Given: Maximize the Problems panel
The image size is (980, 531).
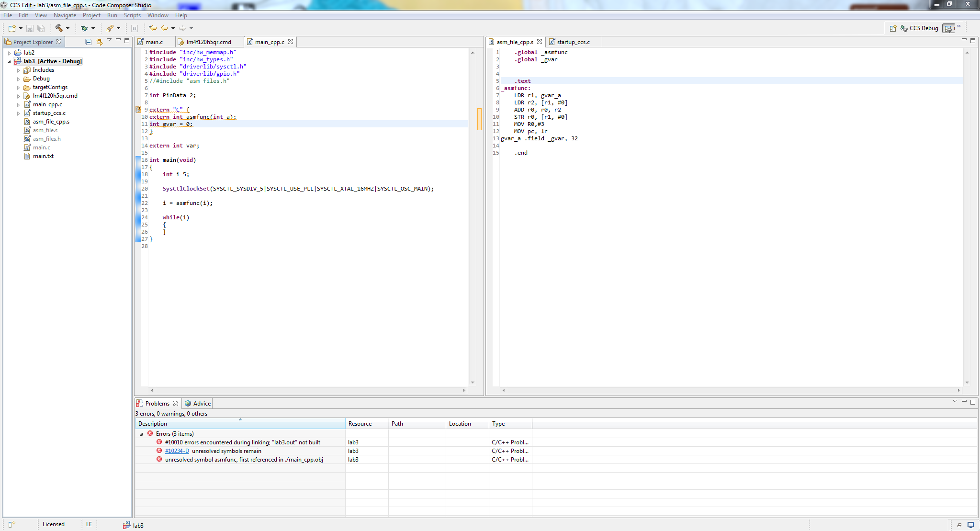Looking at the screenshot, I should pos(973,402).
